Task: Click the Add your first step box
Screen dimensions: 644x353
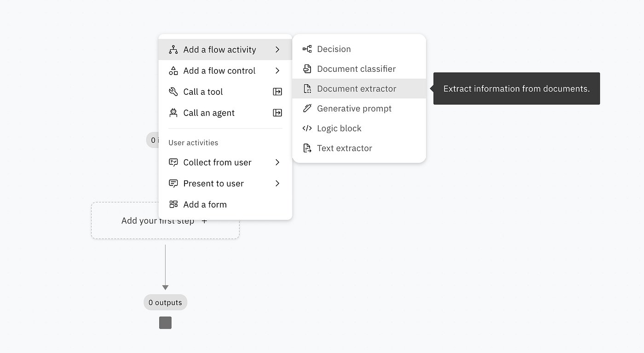Action: click(x=165, y=220)
